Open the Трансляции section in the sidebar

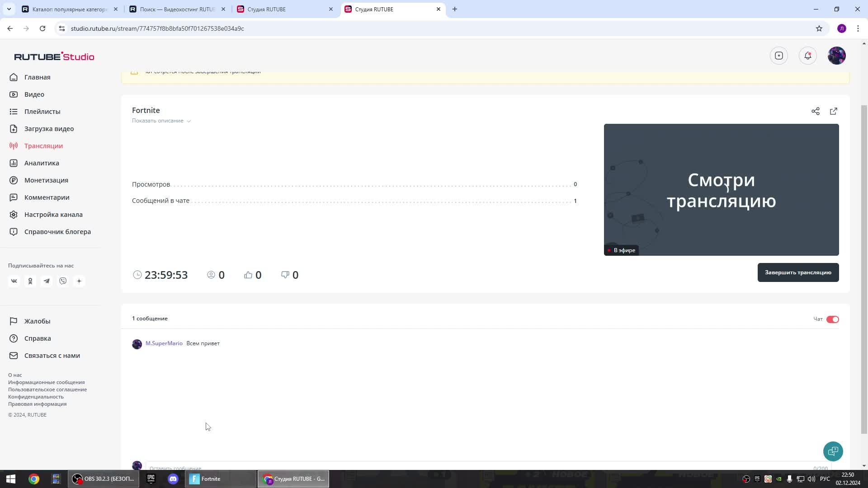(x=43, y=145)
